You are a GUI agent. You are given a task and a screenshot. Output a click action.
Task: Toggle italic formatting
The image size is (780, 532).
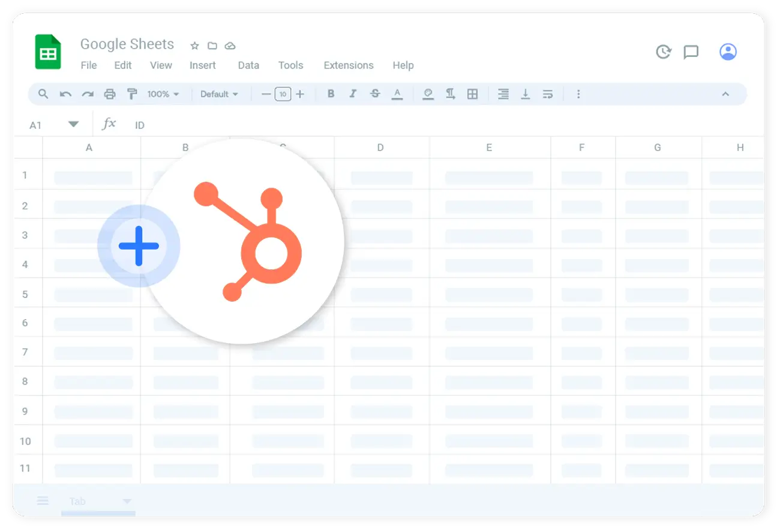[x=353, y=94]
